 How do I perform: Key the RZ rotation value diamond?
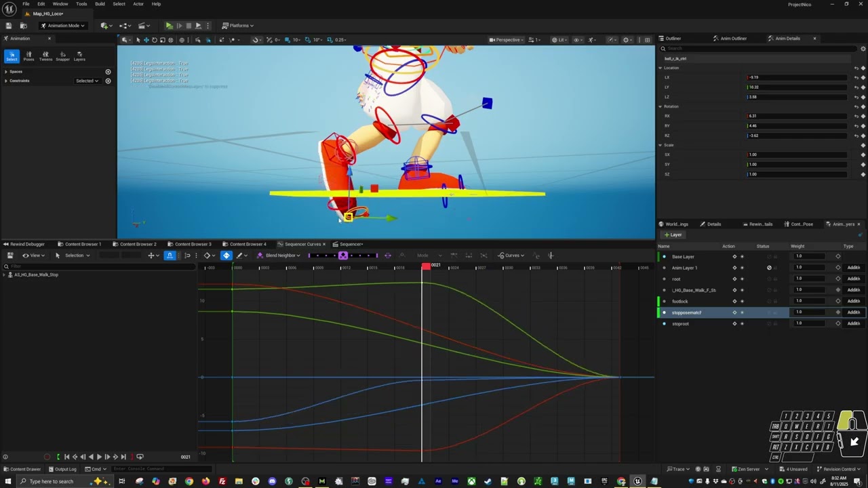pyautogui.click(x=863, y=136)
